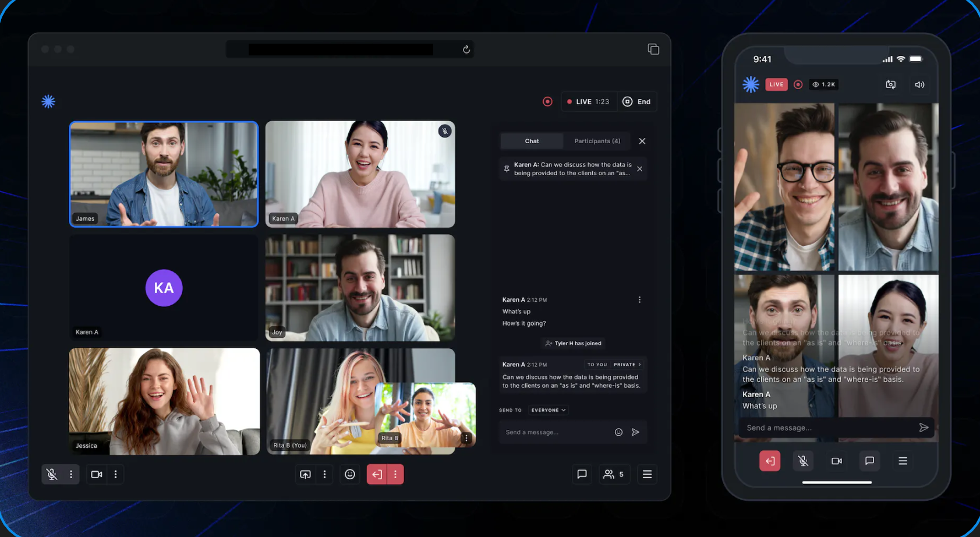Click the send message arrow in desktop chat
Image resolution: width=980 pixels, height=537 pixels.
[x=635, y=432]
